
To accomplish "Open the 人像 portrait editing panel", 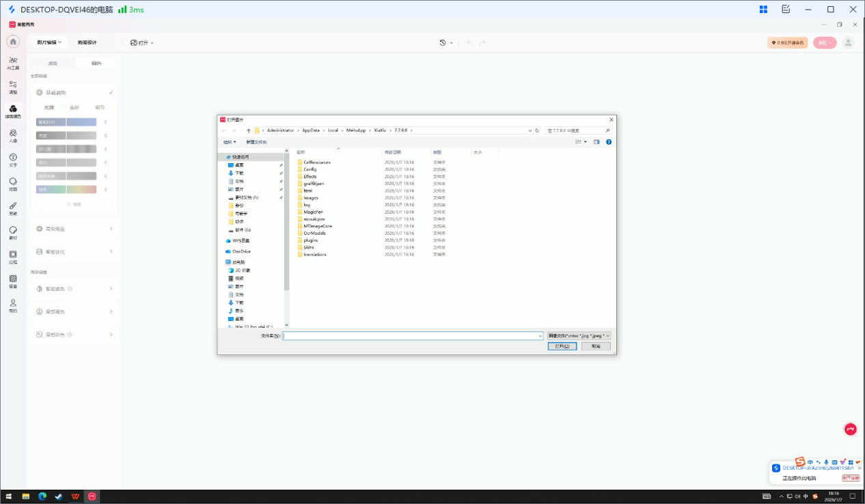I will pos(14,136).
